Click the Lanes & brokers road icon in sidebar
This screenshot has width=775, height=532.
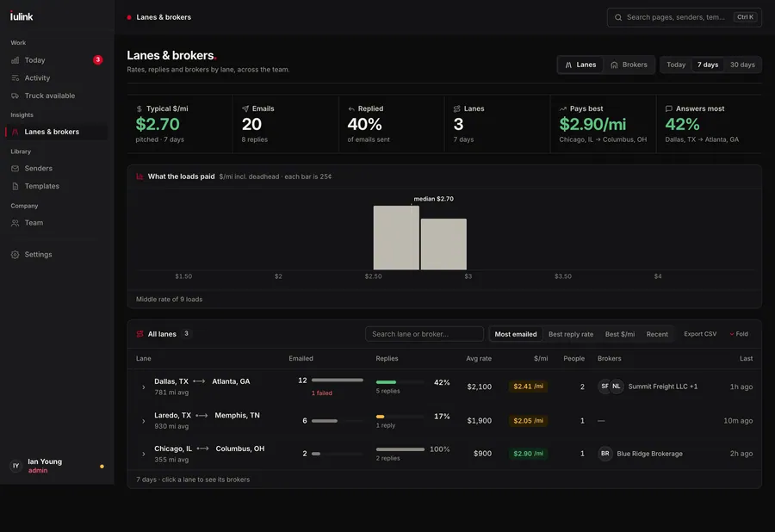pos(15,132)
